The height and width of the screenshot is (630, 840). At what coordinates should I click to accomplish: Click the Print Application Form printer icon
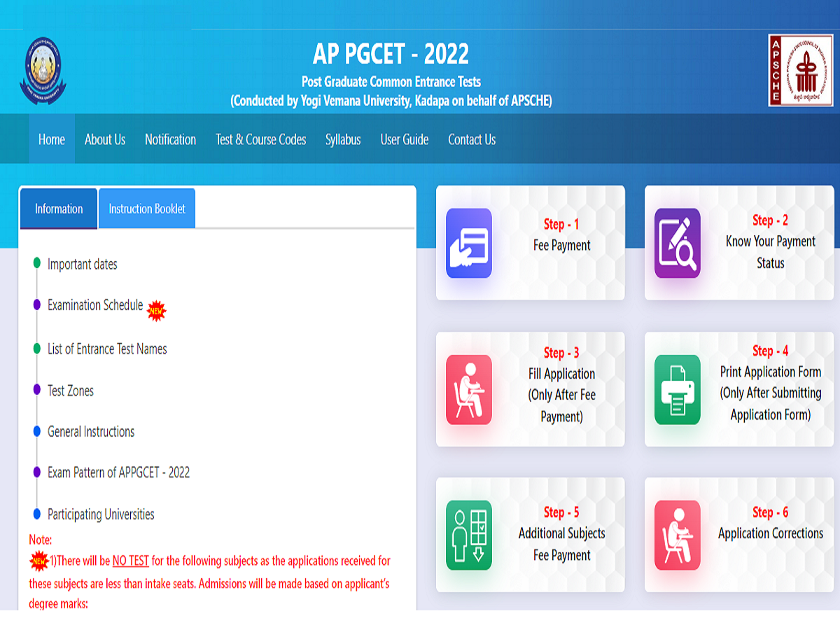(676, 390)
